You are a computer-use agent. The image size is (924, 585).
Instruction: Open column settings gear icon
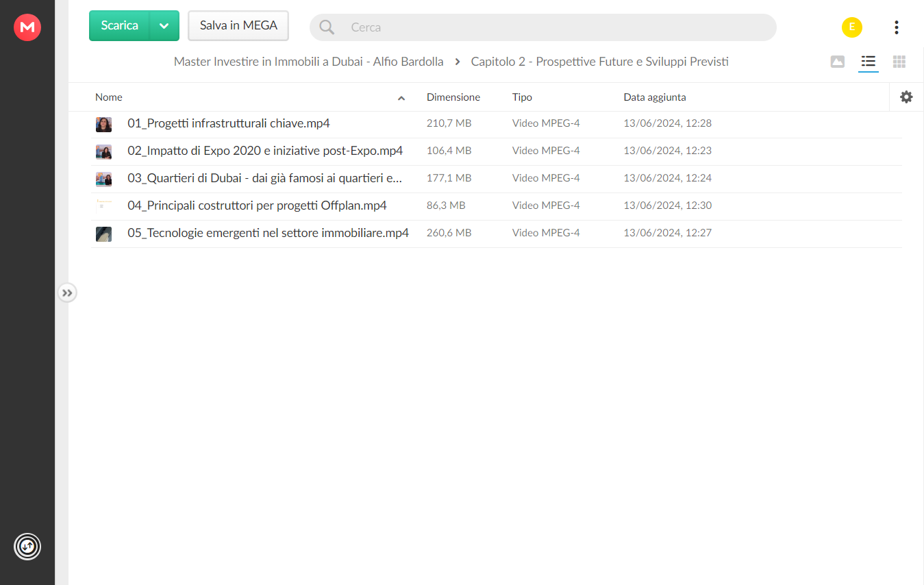click(x=906, y=97)
